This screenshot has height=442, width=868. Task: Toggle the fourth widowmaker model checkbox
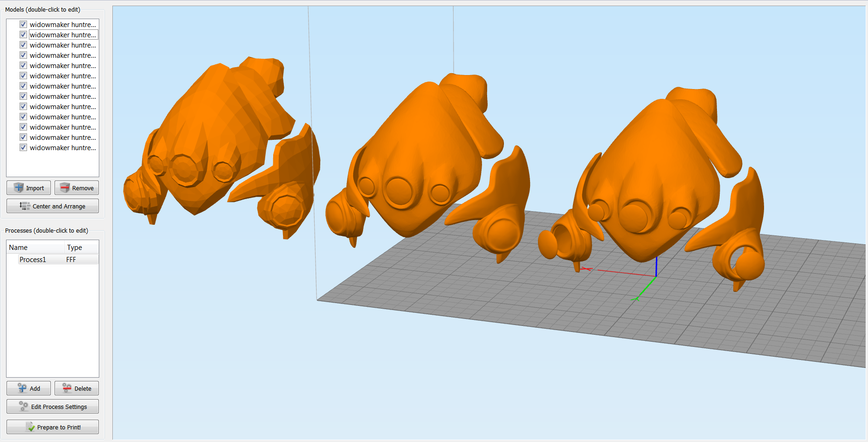23,55
